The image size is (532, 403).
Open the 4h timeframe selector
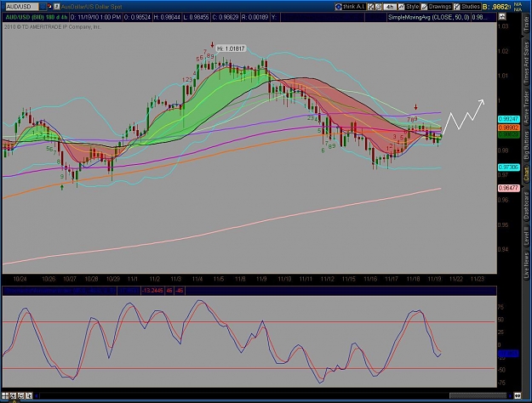click(x=390, y=7)
